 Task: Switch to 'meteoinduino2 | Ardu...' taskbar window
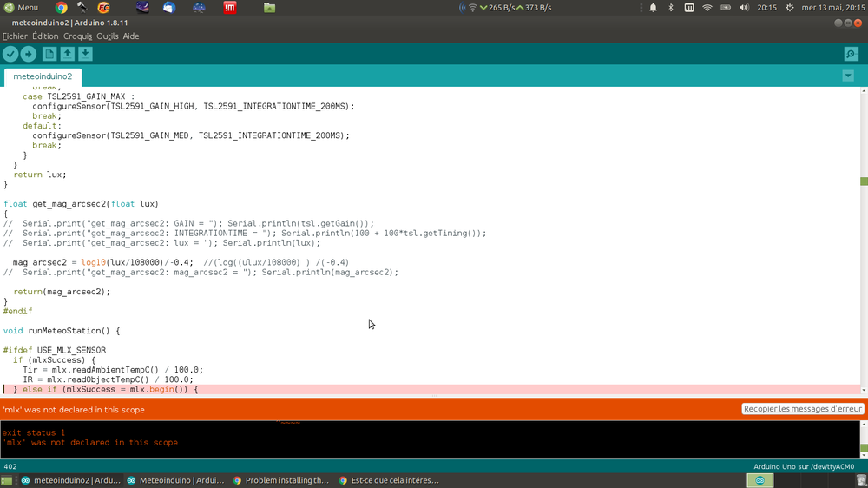[x=70, y=480]
